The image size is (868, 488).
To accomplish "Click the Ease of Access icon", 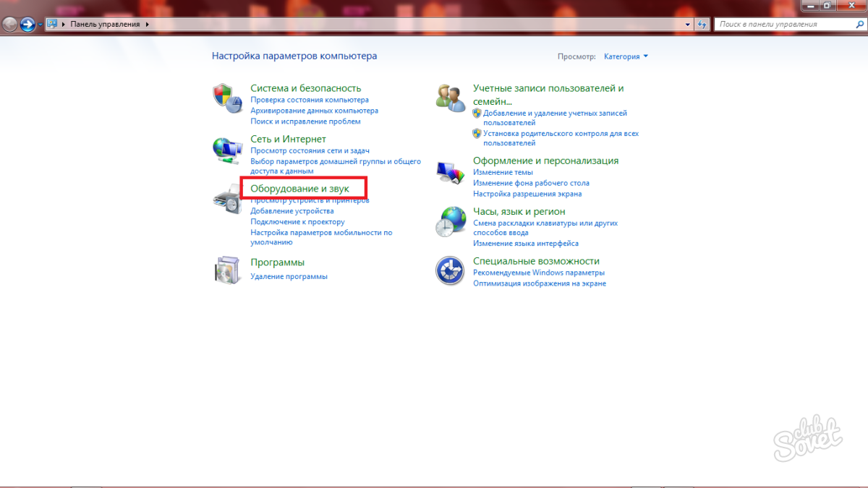I will (x=450, y=271).
